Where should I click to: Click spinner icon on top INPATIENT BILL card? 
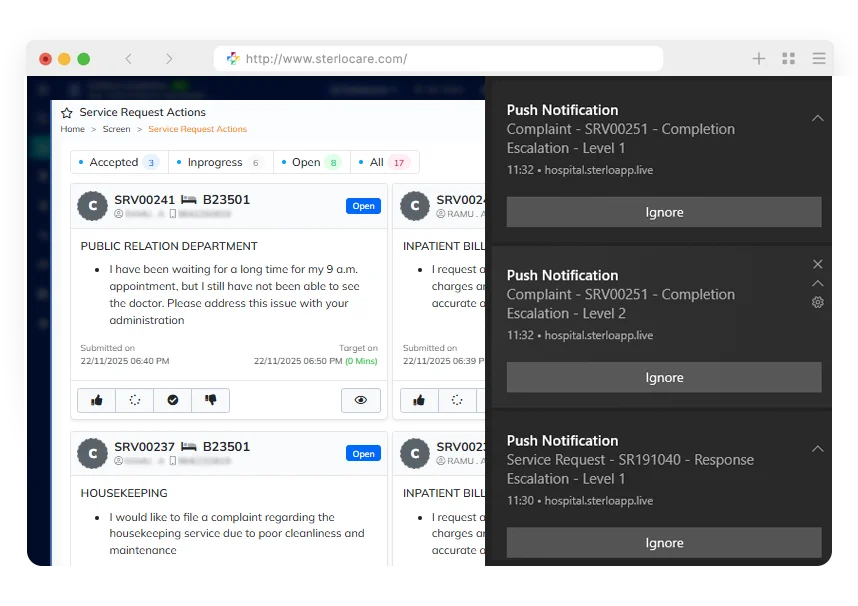tap(457, 400)
